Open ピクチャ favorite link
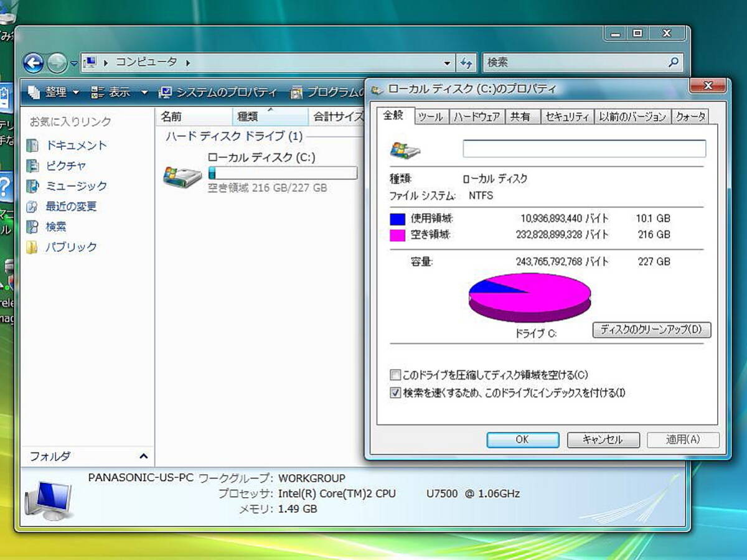Screen dimensions: 747x560 [x=66, y=166]
